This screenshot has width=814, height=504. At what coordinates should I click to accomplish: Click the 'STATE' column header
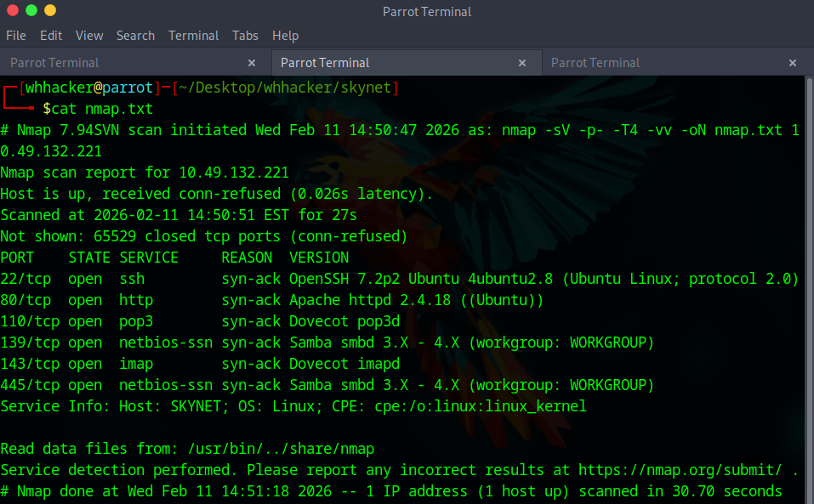coord(89,258)
